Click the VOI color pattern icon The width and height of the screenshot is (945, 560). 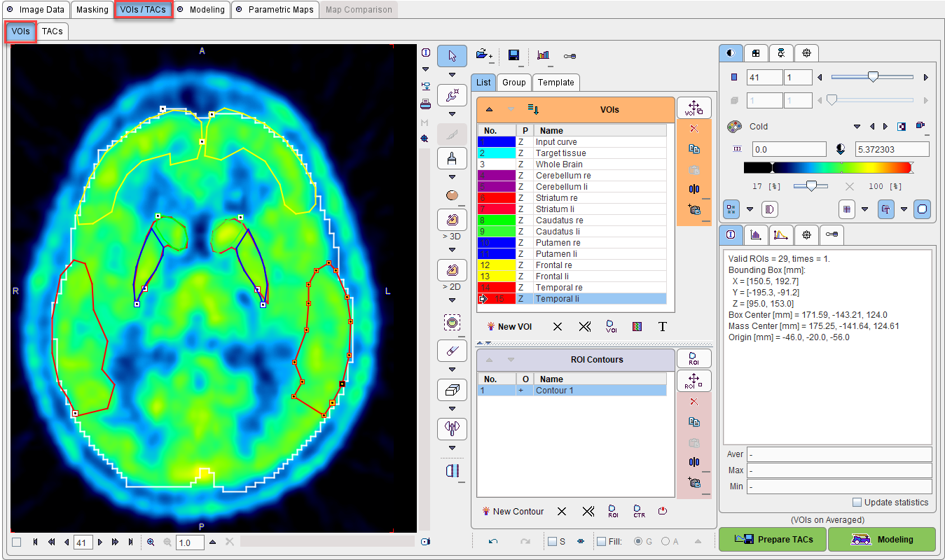click(x=637, y=327)
